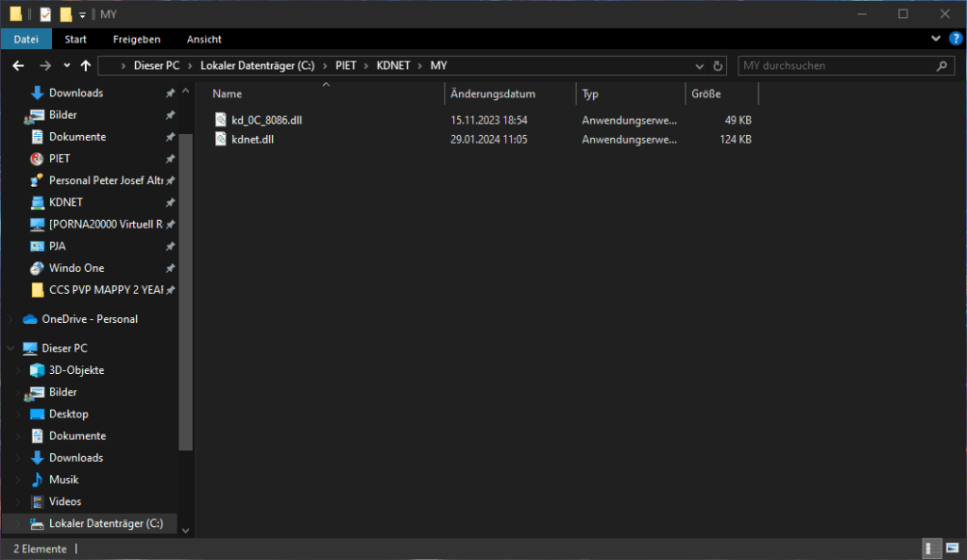The image size is (967, 560).
Task: Click the navigation pane vertical scrollbar
Action: [185, 283]
